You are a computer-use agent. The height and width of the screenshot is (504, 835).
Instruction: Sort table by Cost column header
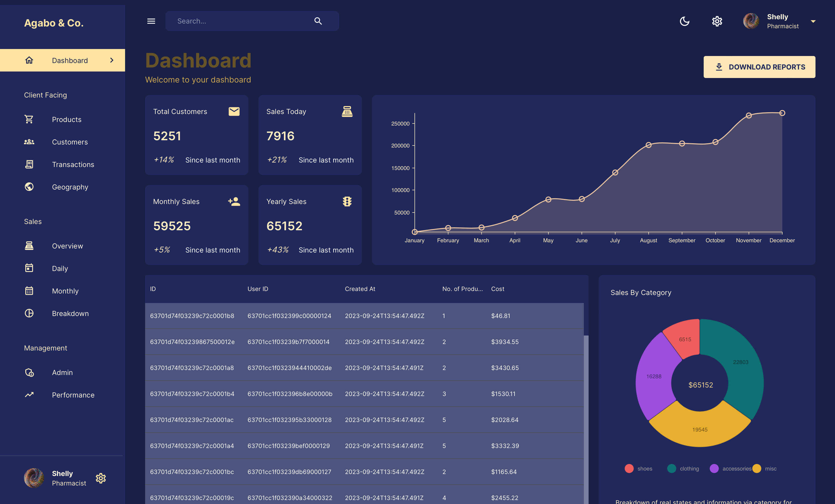coord(498,289)
